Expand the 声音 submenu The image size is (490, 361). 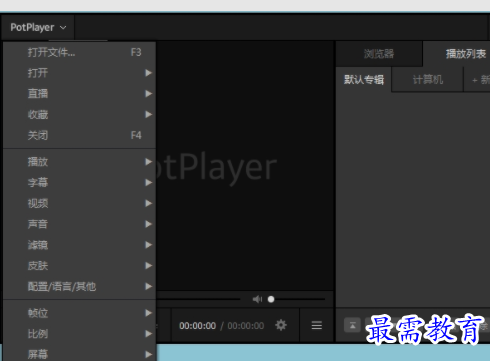[79, 224]
